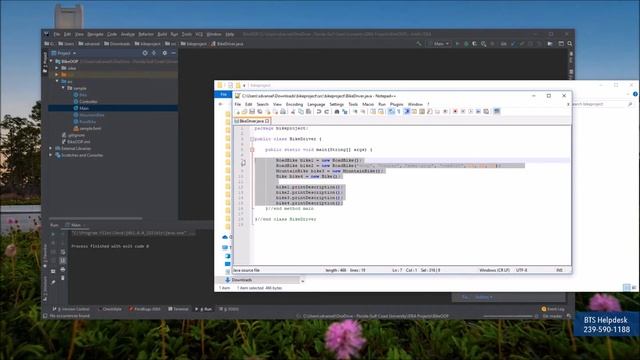Open Notepad++ Encoding menu
The width and height of the screenshot is (640, 360).
pos(294,104)
